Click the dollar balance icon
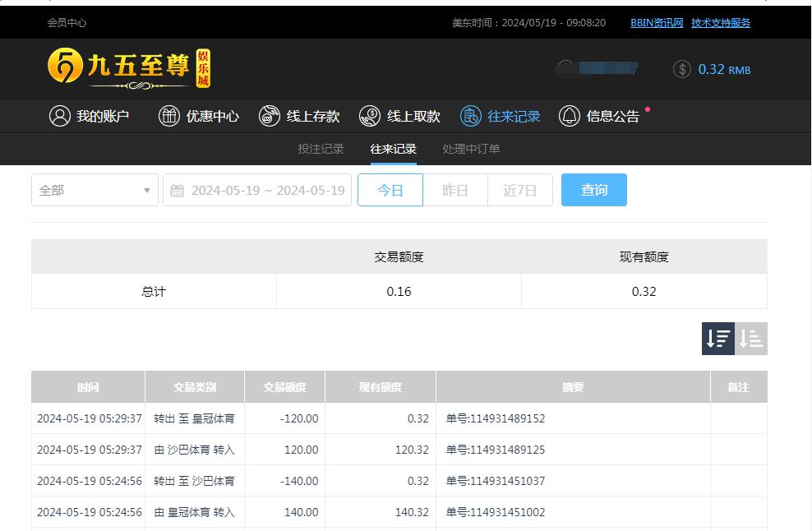The width and height of the screenshot is (812, 531). [x=682, y=69]
